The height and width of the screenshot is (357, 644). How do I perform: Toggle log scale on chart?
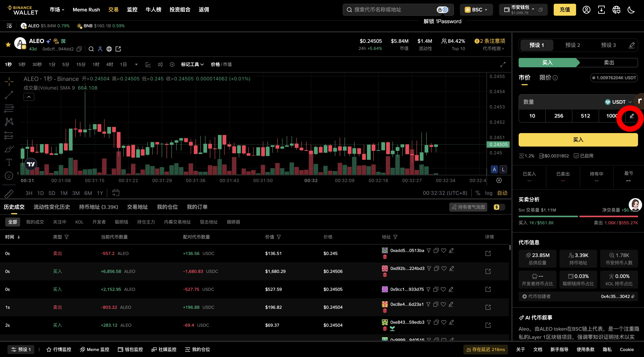[x=488, y=193]
